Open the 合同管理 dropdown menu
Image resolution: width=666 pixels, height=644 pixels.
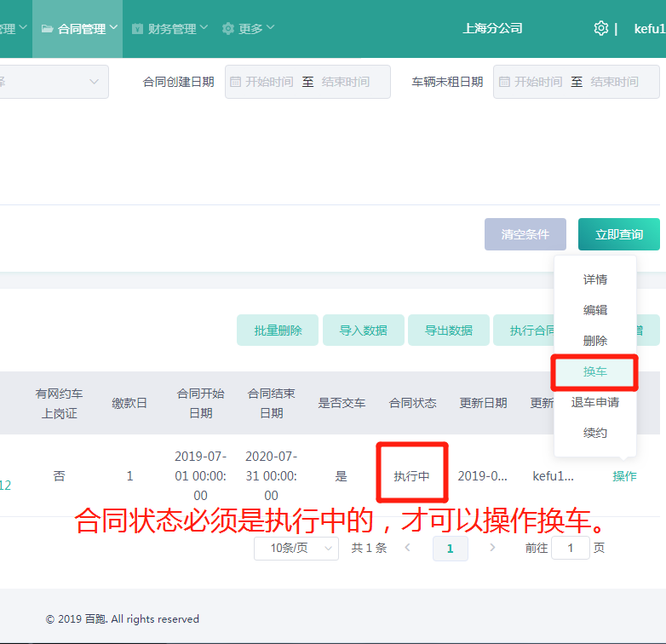point(81,29)
